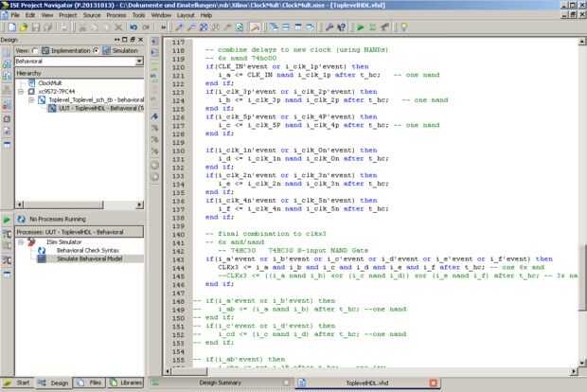The image size is (587, 392).
Task: Click editor scroll down arrow
Action: [x=582, y=363]
